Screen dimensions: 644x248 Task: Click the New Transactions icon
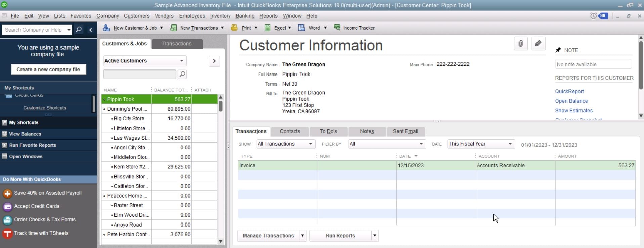pos(173,28)
